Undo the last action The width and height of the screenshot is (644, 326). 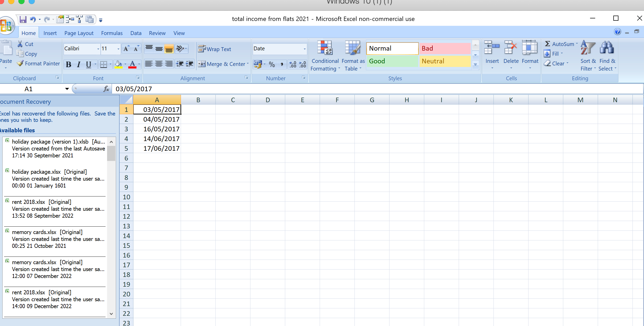(32, 19)
